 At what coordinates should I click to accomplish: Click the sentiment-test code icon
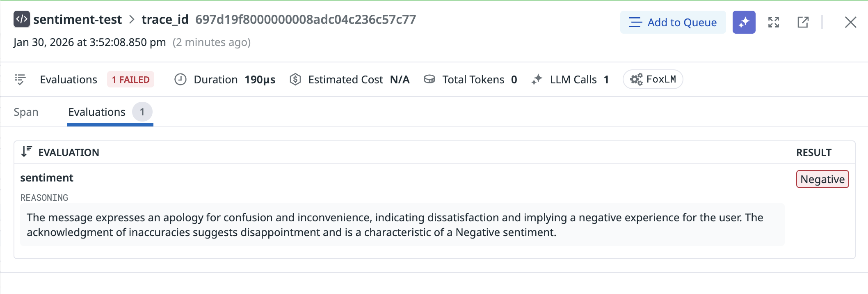coord(21,19)
